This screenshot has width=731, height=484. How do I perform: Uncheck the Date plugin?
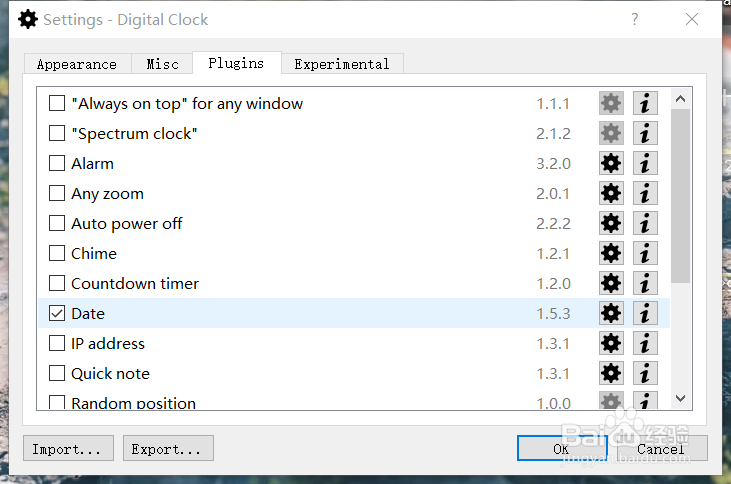pyautogui.click(x=57, y=313)
